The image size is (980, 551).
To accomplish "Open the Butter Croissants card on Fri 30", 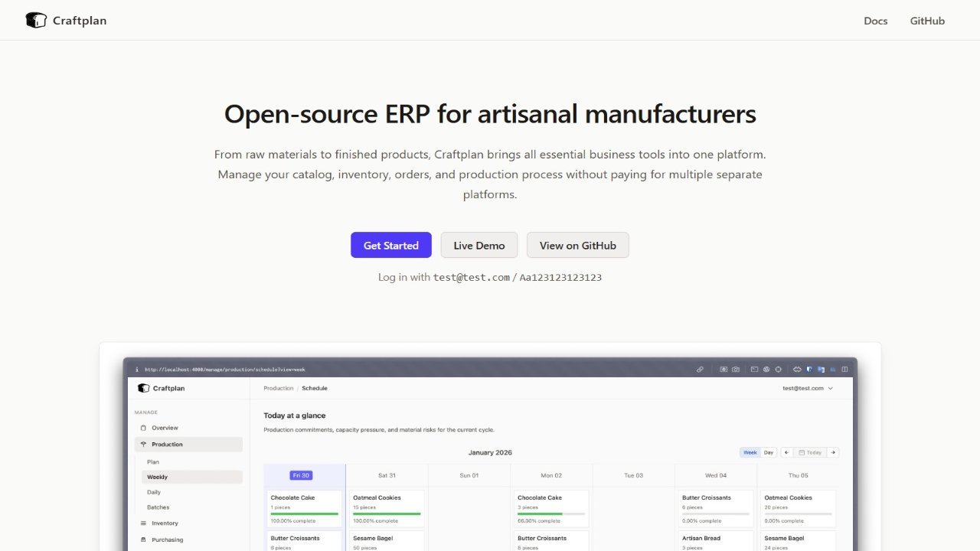I will (304, 541).
